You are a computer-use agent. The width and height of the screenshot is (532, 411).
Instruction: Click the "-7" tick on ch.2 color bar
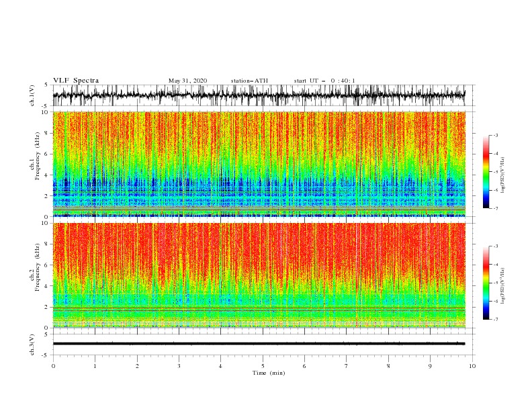pyautogui.click(x=495, y=320)
